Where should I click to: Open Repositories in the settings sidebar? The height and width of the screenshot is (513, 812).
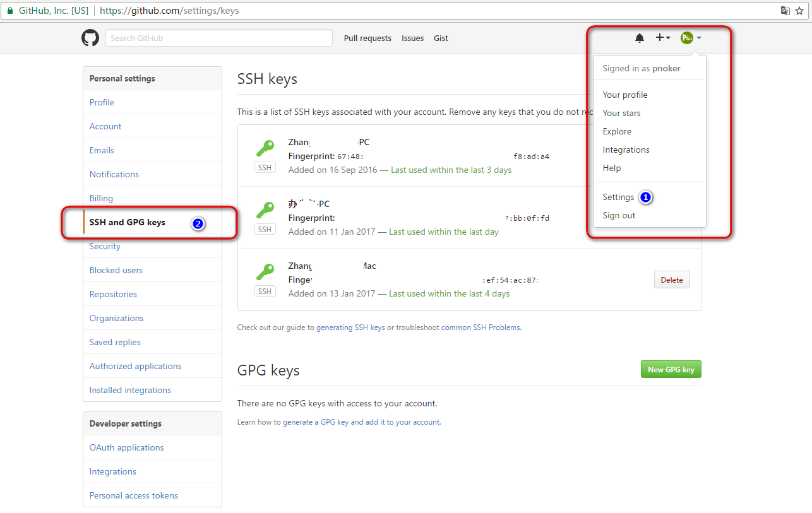coord(152,294)
